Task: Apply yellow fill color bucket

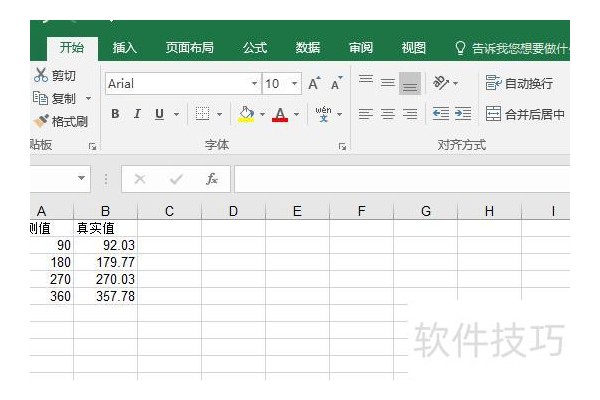Action: (246, 114)
